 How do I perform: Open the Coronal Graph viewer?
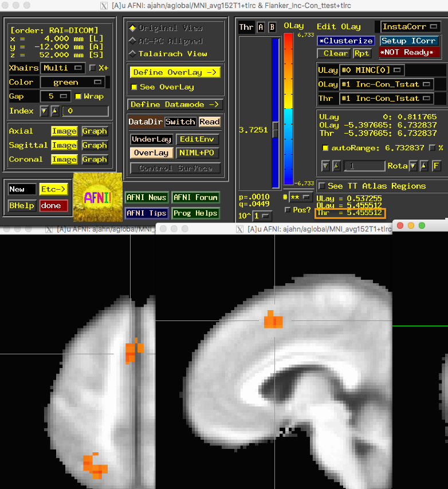coord(95,159)
